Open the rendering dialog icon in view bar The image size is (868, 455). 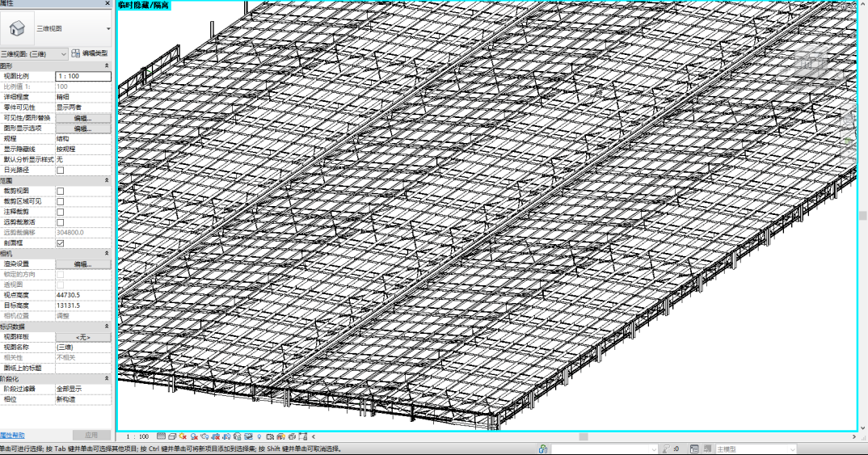click(x=204, y=436)
